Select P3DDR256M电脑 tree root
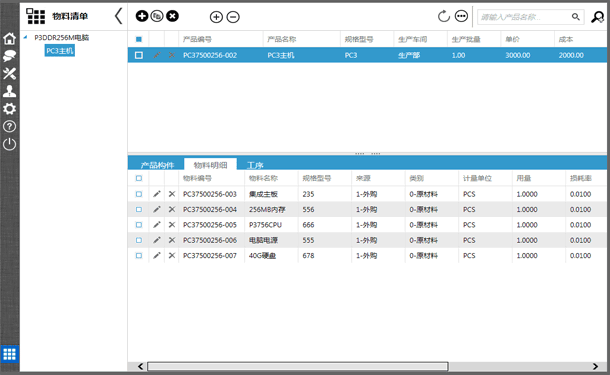 point(61,37)
